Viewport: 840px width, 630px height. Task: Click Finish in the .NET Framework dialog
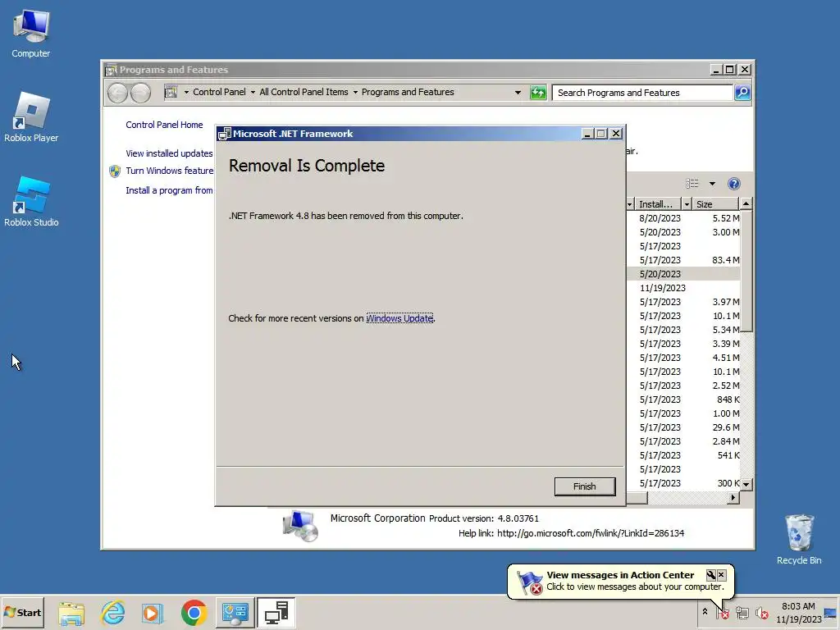point(584,486)
